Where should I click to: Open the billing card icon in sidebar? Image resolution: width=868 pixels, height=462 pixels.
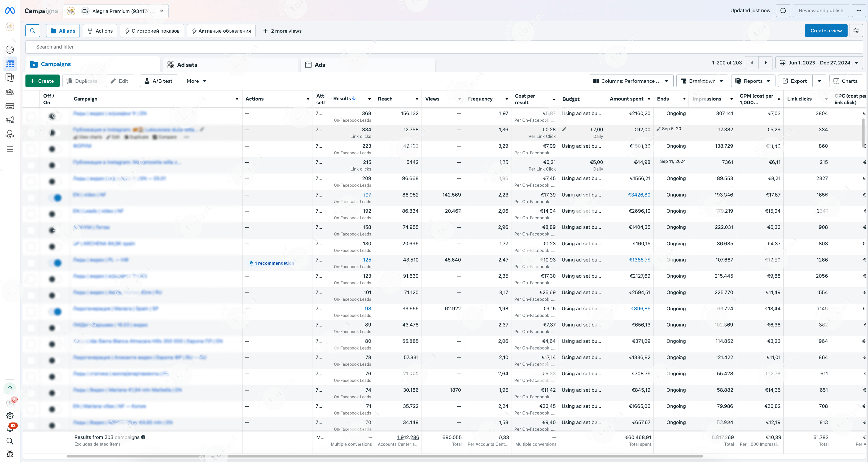(10, 106)
